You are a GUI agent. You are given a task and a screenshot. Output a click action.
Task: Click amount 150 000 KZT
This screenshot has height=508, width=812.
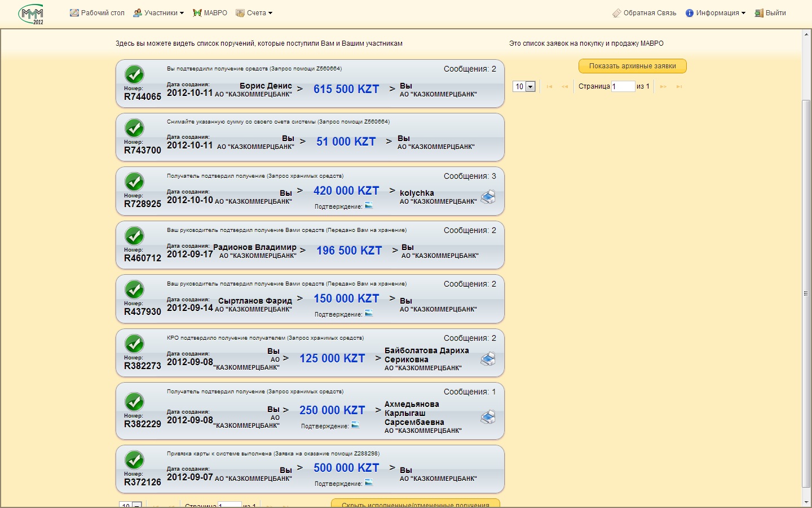[x=346, y=299]
